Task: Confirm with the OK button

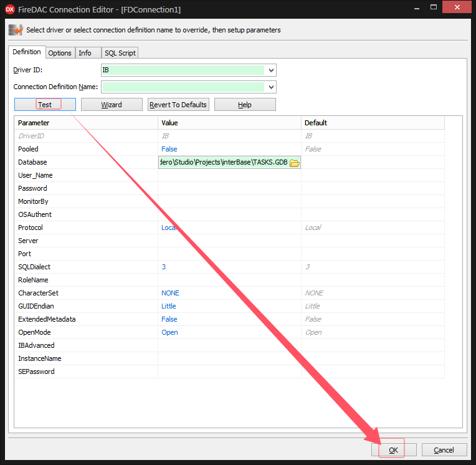Action: 394,450
